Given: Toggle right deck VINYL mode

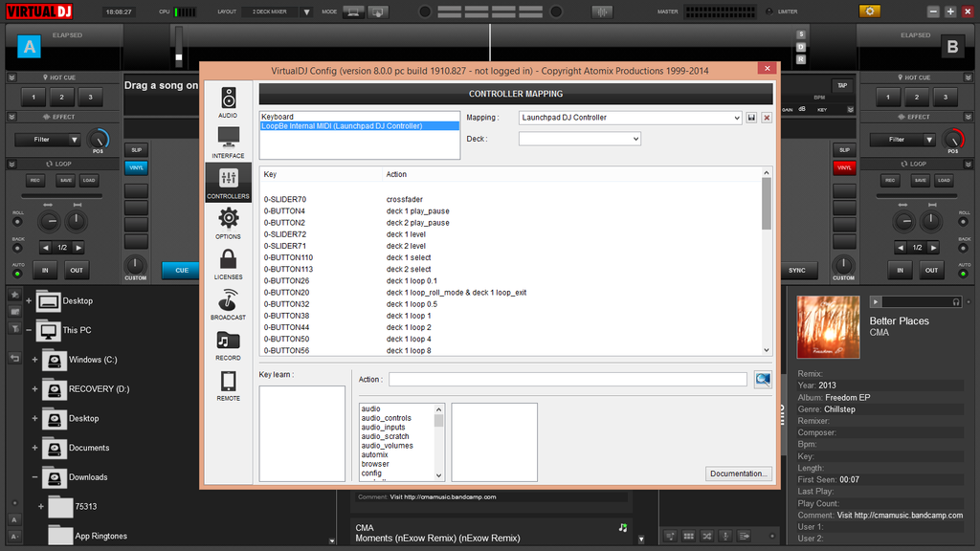Looking at the screenshot, I should coord(844,167).
